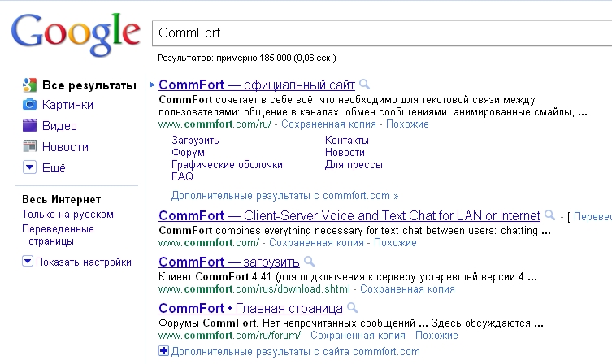This screenshot has height=364, width=612.
Task: Switch to Видео results
Action: (x=59, y=126)
